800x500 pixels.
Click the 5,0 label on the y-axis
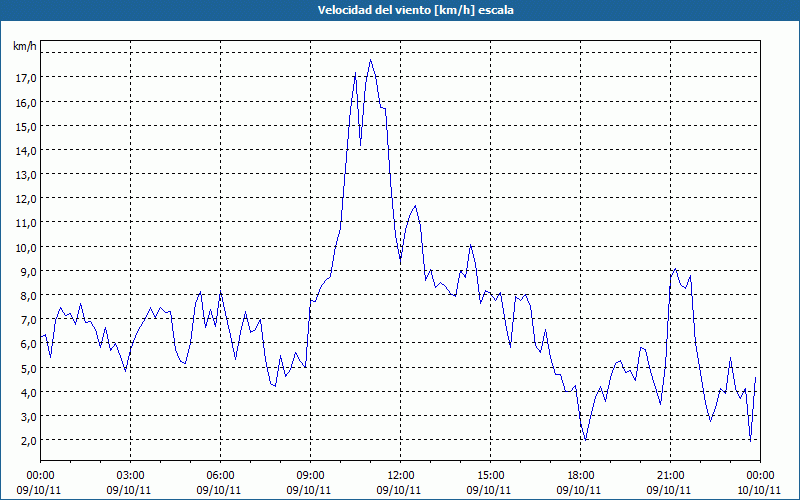(x=28, y=368)
